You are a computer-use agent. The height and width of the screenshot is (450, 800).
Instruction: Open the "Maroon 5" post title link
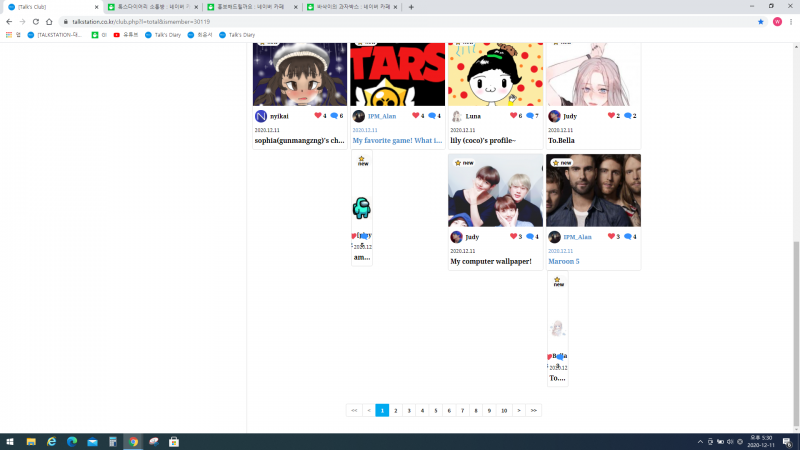click(564, 261)
